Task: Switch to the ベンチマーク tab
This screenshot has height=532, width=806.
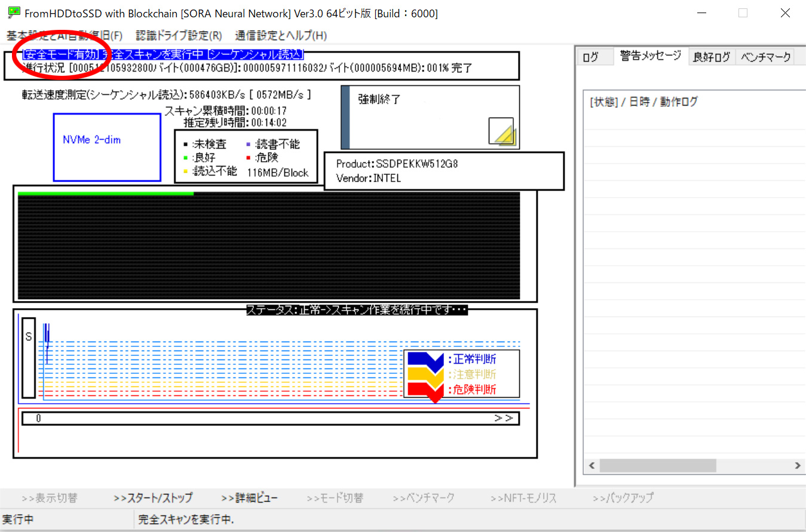Action: point(765,57)
